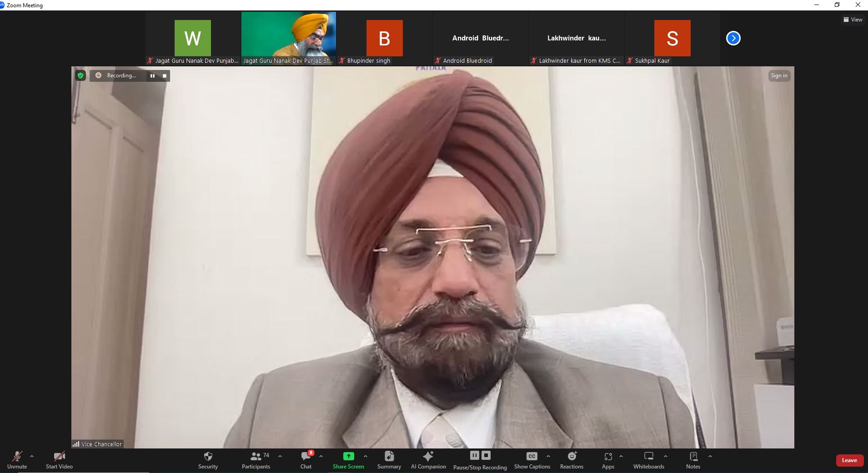868x473 pixels.
Task: Click Bhupinder singh's muted microphone icon
Action: (342, 60)
